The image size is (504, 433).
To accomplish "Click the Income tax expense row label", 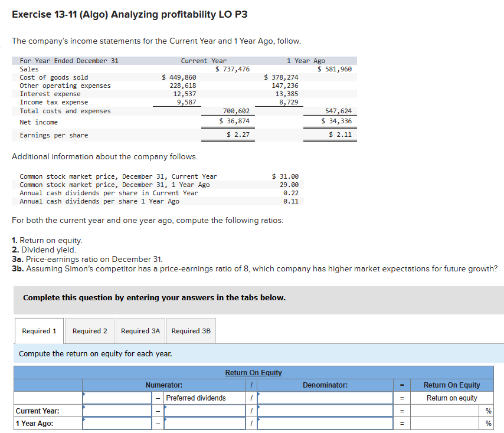I will (x=54, y=102).
